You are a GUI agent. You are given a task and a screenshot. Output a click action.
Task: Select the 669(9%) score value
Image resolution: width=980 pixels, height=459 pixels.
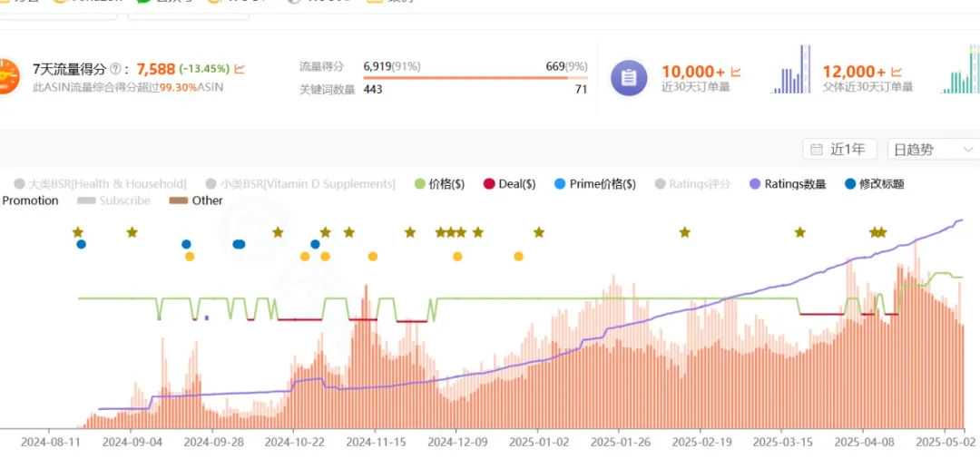566,66
